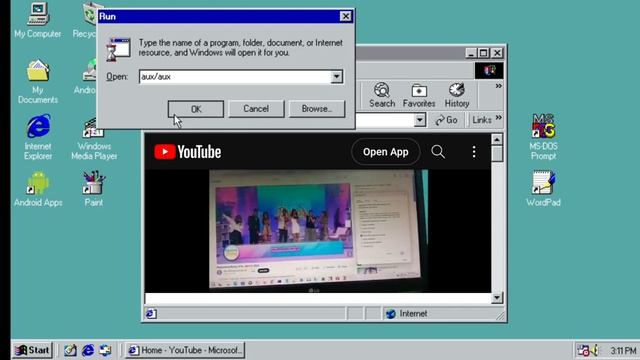Viewport: 640px width, 360px height.
Task: Click the Browse... button in Run dialog
Action: click(x=317, y=109)
